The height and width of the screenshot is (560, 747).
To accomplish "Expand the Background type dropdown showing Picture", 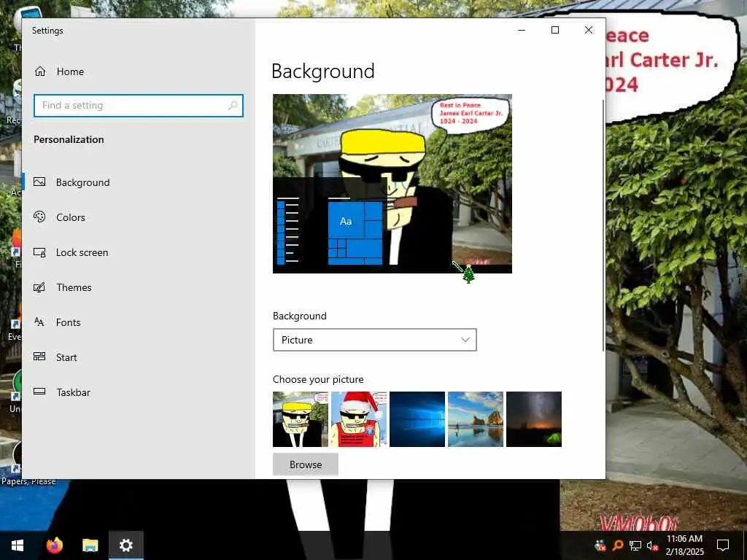I will (x=374, y=340).
